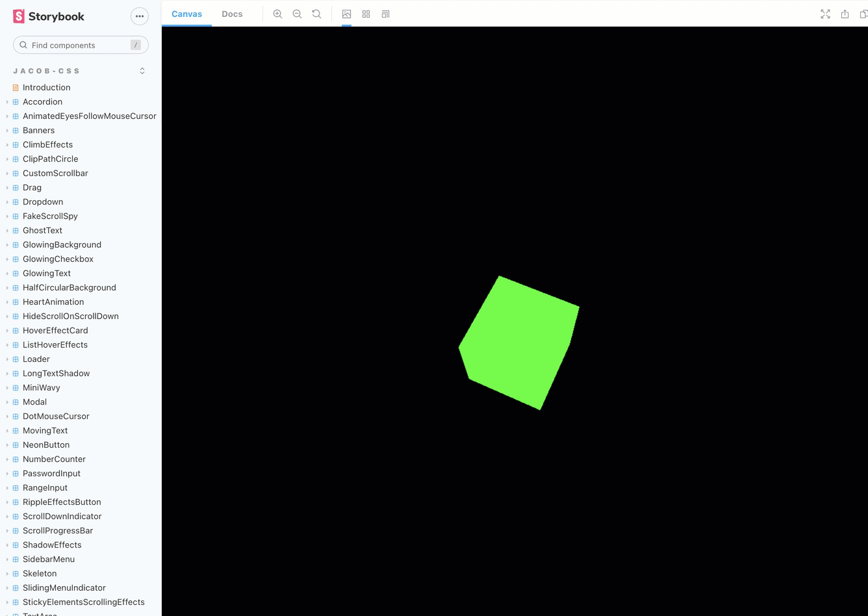Screen dimensions: 868x616
Task: Open StickyElementsScrollingEffects component
Action: click(x=83, y=602)
